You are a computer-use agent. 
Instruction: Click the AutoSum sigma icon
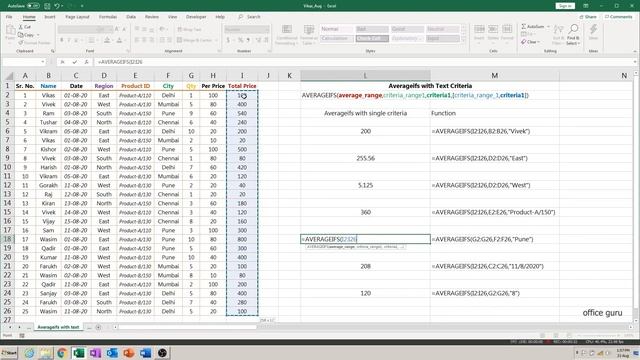524,27
